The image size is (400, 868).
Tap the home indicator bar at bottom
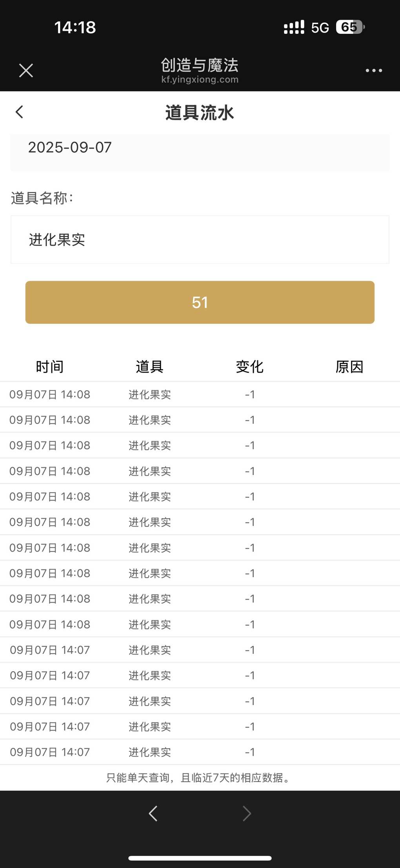200,858
